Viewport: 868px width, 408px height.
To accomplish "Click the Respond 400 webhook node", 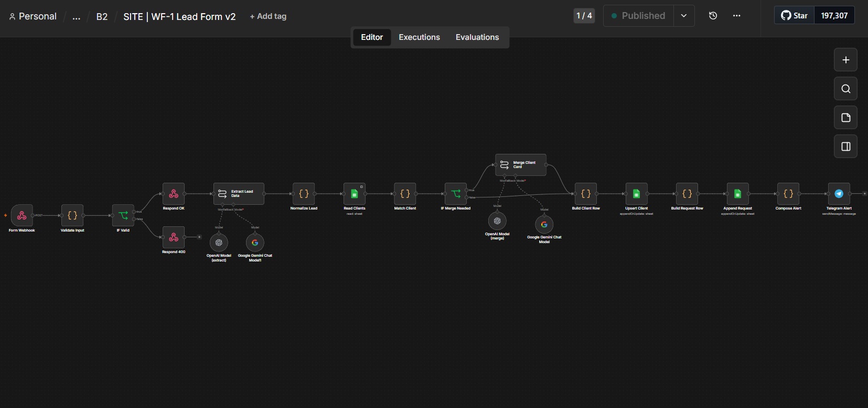I will (174, 237).
